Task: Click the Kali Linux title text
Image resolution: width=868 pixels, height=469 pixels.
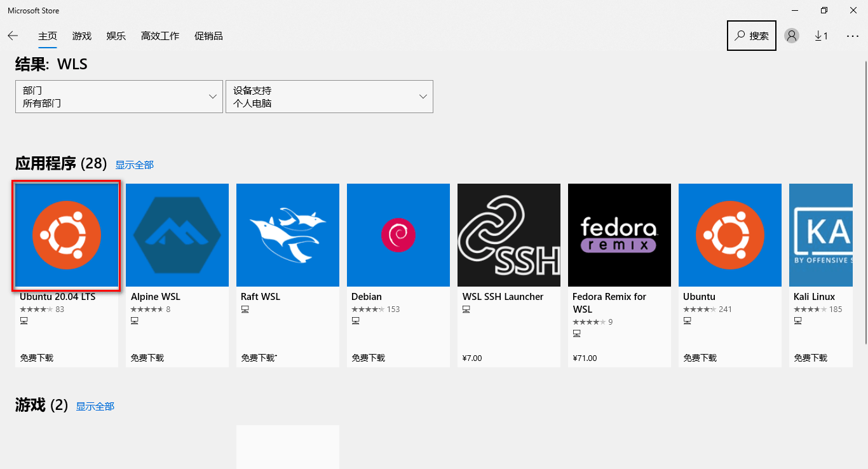Action: [814, 297]
